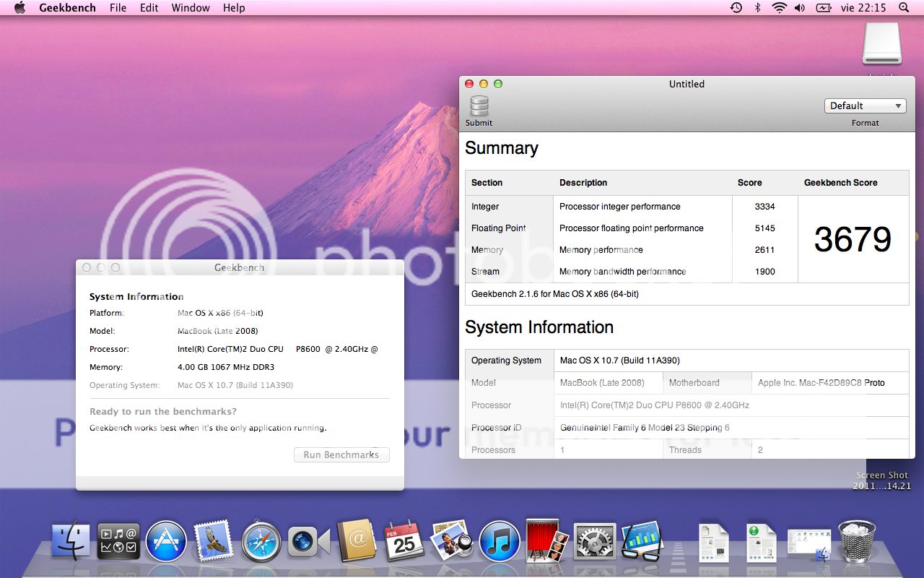This screenshot has width=924, height=578.
Task: Click Geekbench glasses icon in Dock
Action: point(642,541)
